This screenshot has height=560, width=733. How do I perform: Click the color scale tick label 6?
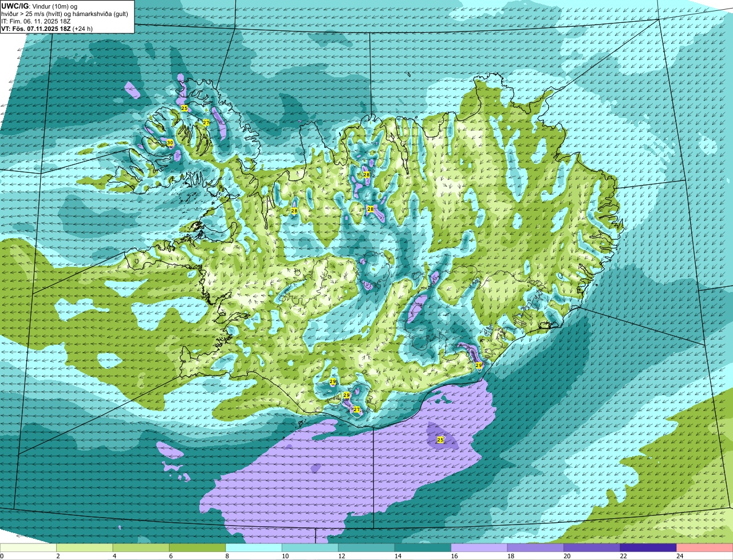[171, 556]
